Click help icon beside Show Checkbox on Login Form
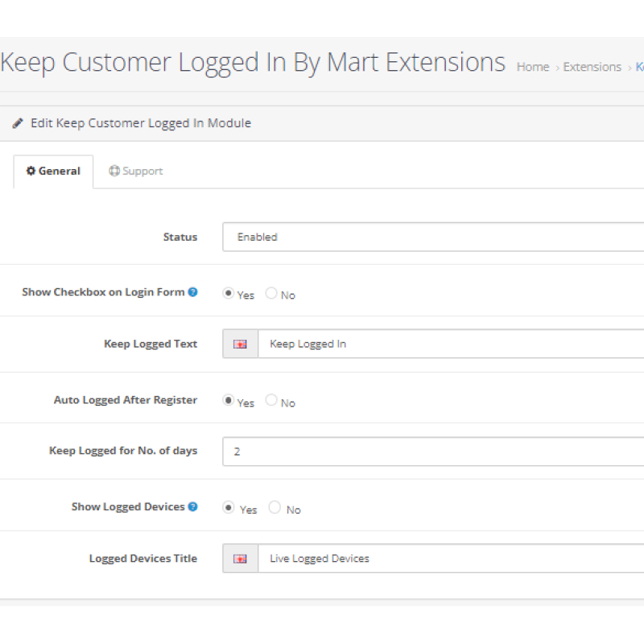 coord(193,292)
